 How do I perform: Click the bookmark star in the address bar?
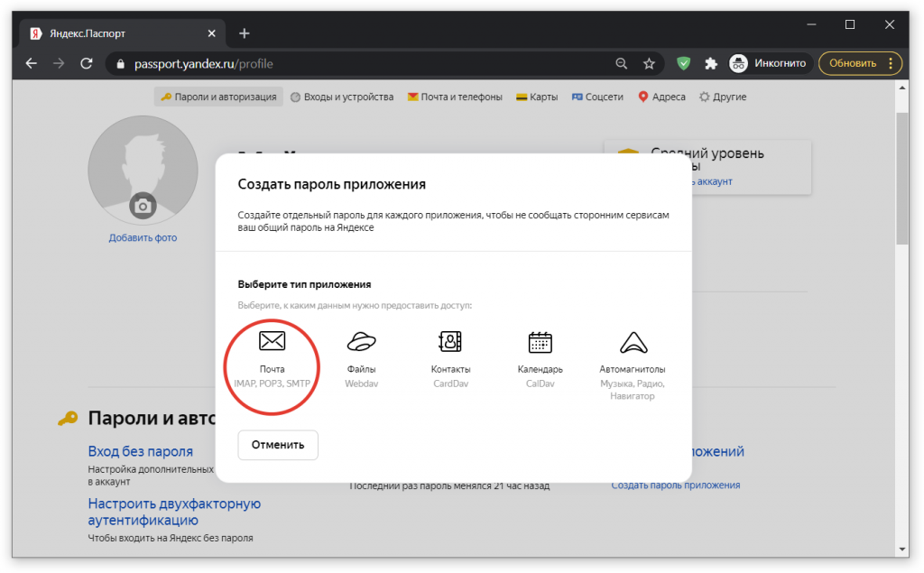(x=649, y=63)
